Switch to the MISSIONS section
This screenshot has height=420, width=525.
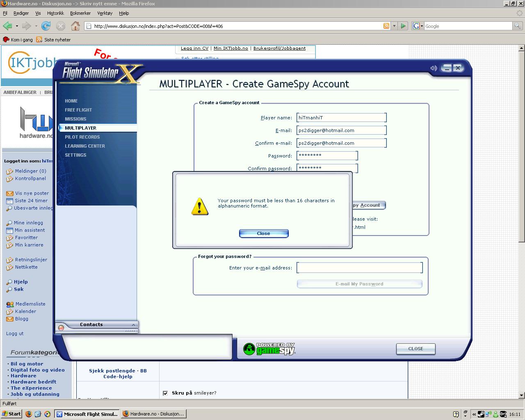[75, 119]
